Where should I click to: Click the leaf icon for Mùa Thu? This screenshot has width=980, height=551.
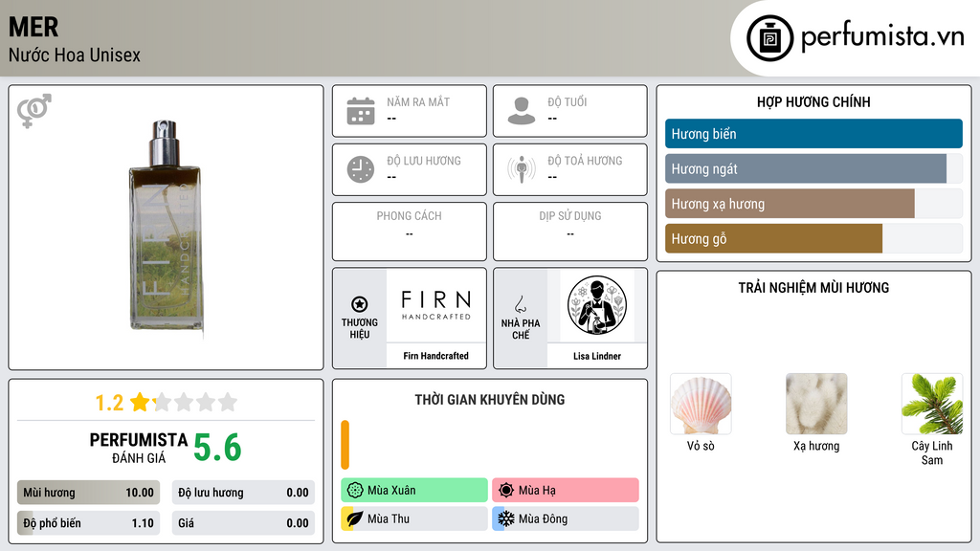(355, 518)
